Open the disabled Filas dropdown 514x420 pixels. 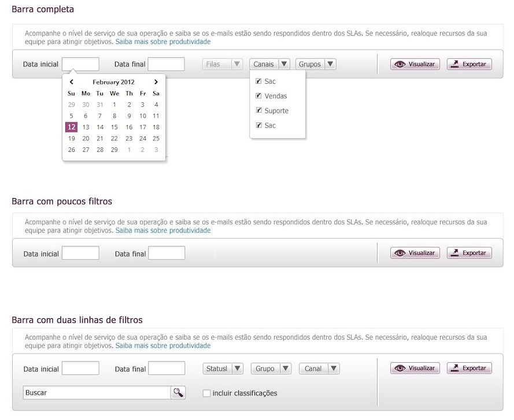click(x=223, y=64)
